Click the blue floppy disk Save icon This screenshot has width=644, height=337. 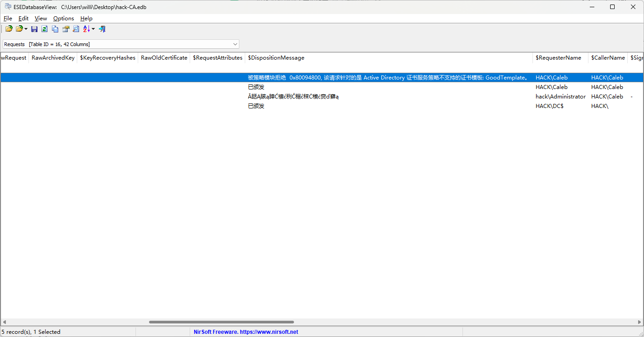pos(34,29)
